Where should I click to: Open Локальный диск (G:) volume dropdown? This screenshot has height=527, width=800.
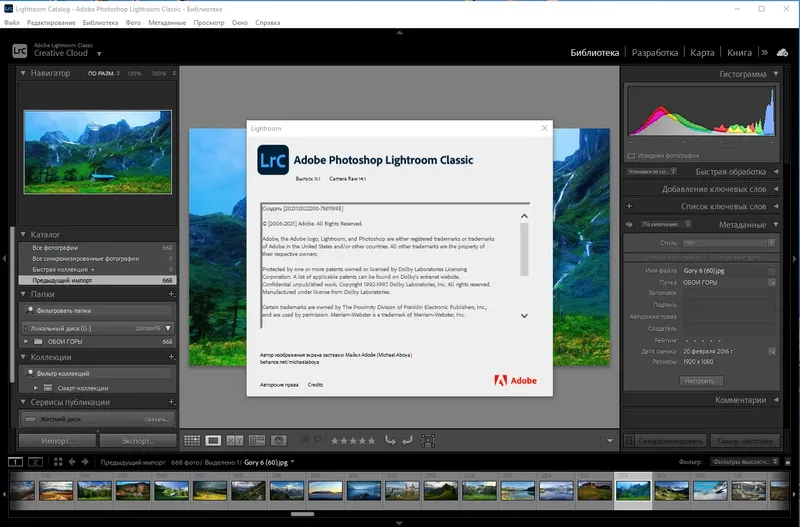click(x=168, y=328)
